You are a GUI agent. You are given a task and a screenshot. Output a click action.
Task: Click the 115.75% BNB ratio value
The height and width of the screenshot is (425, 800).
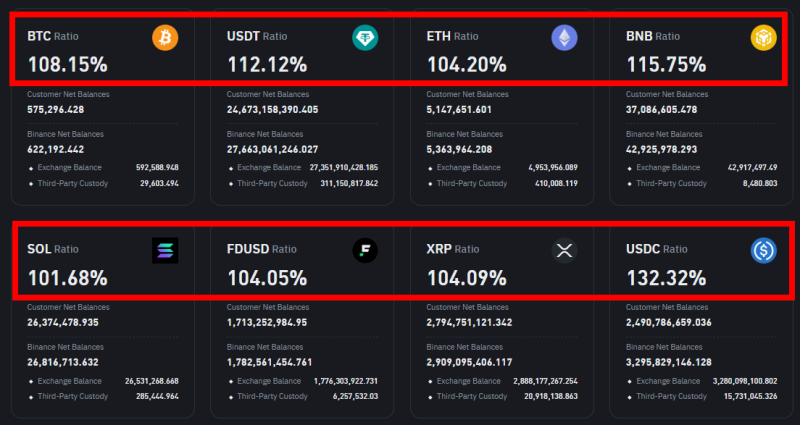(666, 65)
